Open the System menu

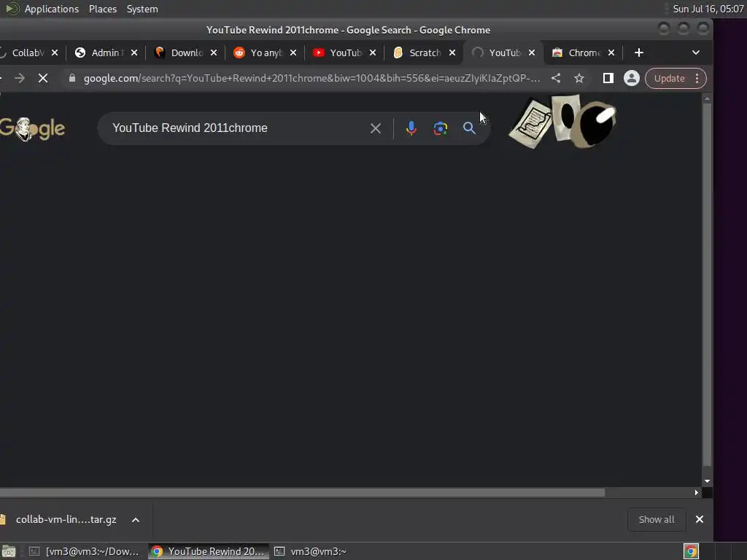pyautogui.click(x=142, y=9)
